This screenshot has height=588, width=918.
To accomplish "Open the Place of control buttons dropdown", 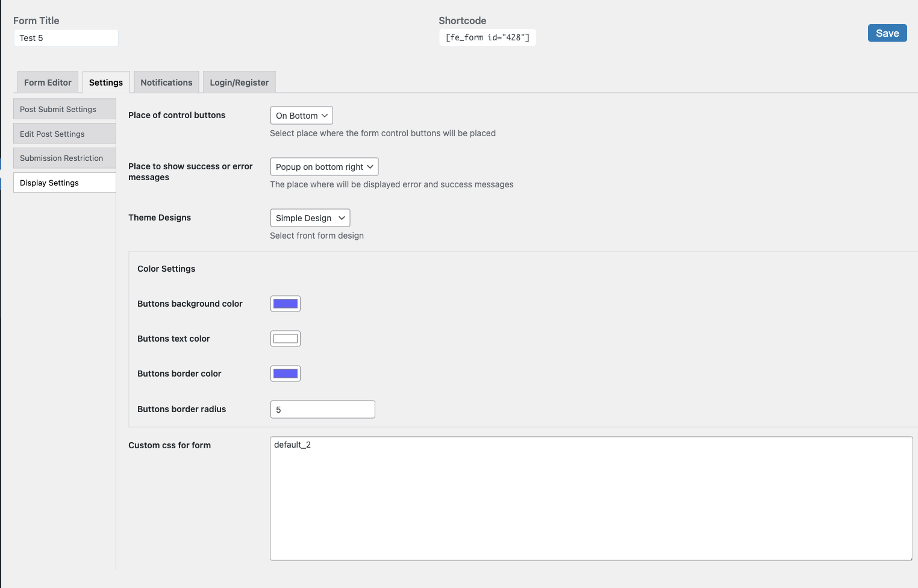I will [x=302, y=116].
